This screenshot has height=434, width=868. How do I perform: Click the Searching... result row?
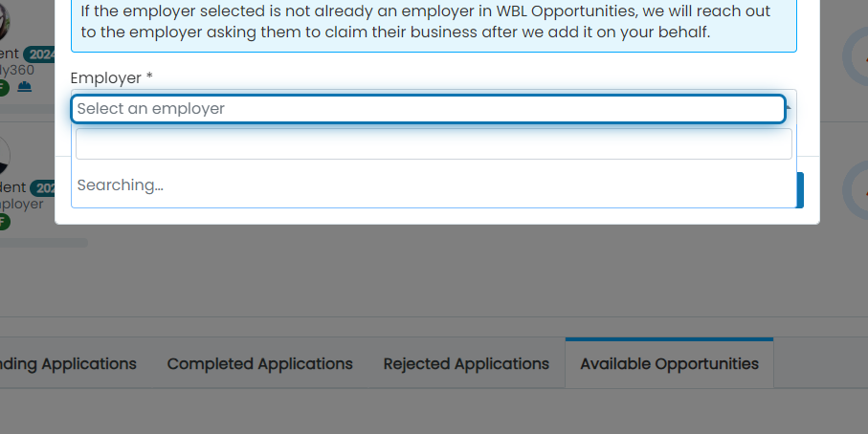[x=434, y=185]
